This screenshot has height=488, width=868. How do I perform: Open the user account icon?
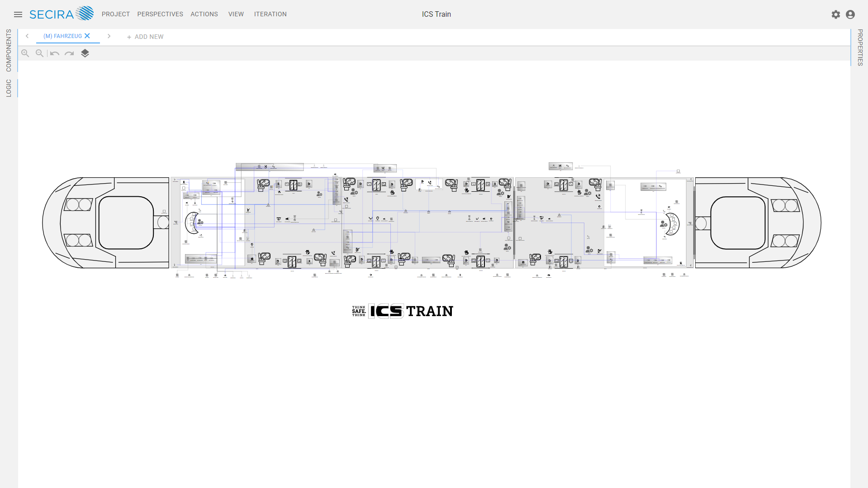coord(850,14)
